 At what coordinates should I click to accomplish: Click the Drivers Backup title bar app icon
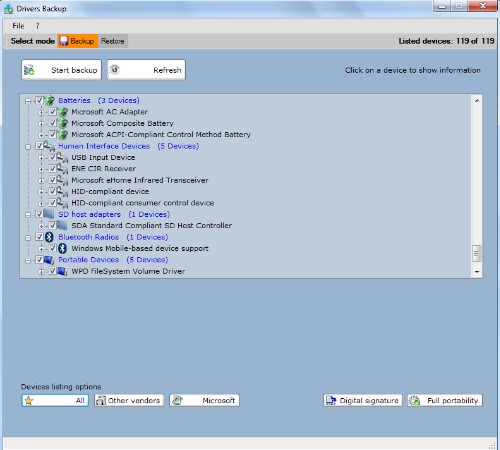coord(9,9)
